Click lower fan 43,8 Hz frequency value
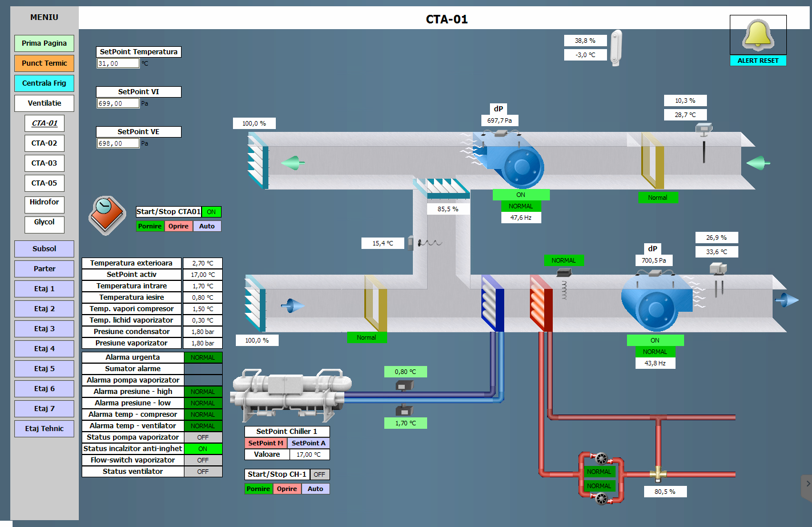This screenshot has width=812, height=527. 655,363
